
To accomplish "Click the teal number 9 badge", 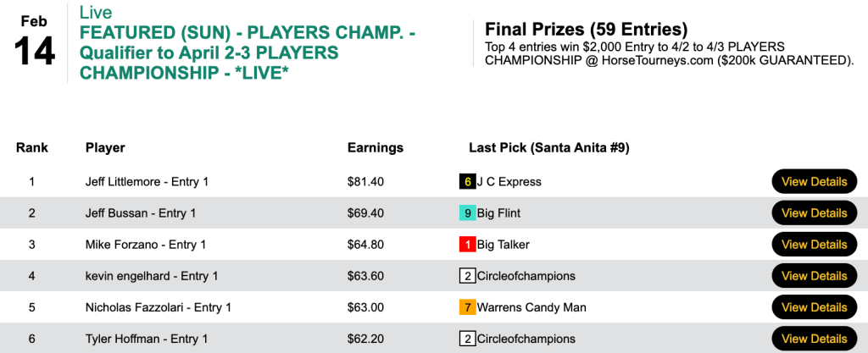I will pyautogui.click(x=467, y=213).
